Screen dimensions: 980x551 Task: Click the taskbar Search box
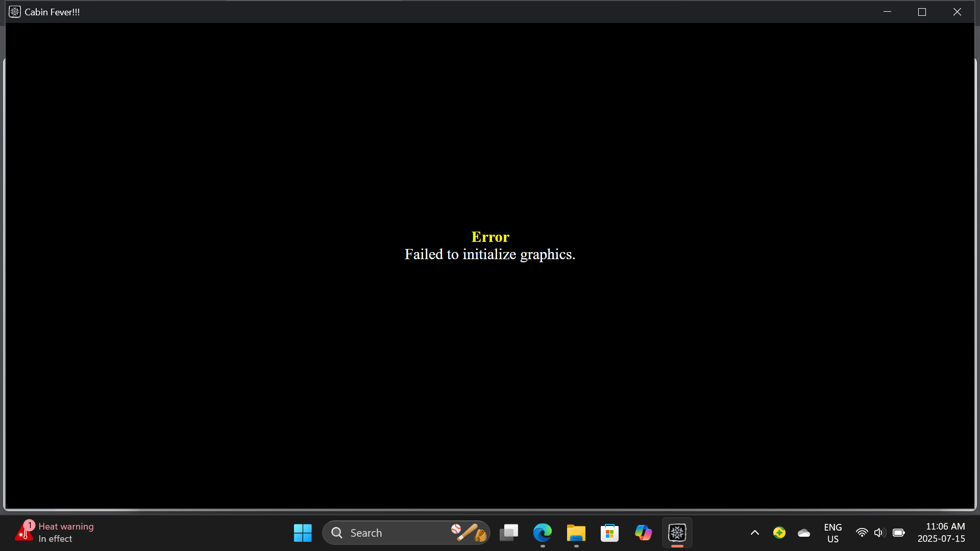[x=406, y=533]
